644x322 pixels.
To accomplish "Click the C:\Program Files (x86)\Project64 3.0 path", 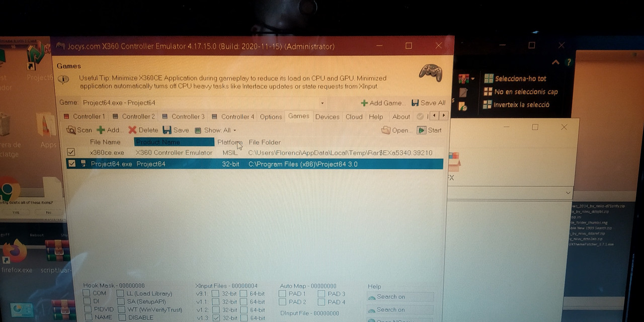I will (303, 164).
